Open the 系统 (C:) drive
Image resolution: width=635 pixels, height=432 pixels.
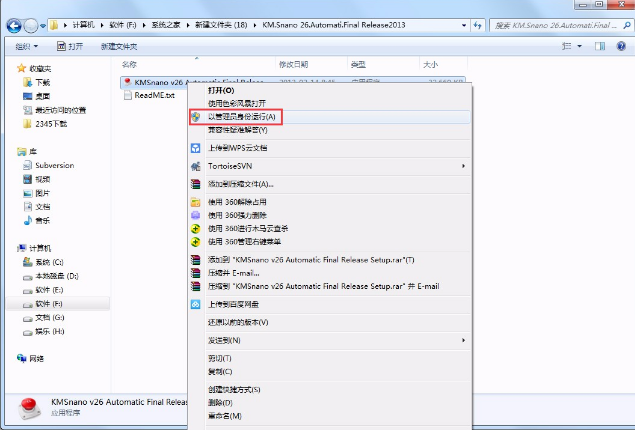(49, 262)
